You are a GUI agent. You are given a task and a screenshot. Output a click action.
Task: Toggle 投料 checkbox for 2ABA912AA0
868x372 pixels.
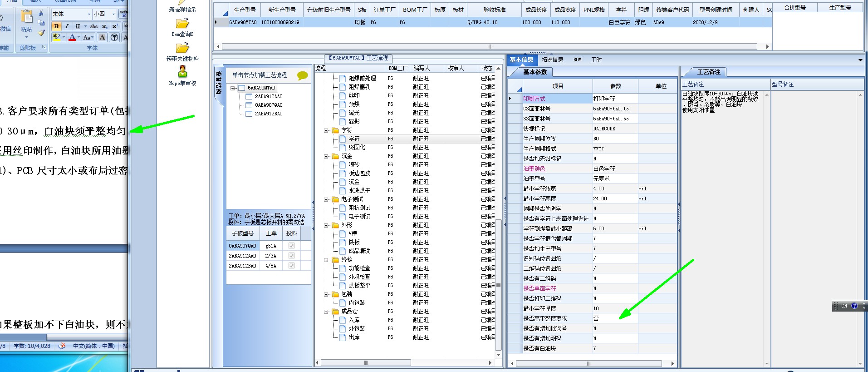[x=291, y=256]
